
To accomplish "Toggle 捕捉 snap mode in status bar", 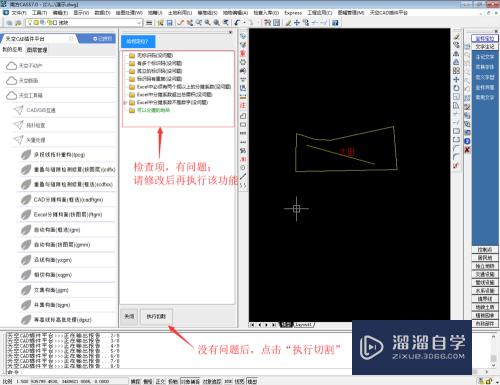I will (135, 381).
